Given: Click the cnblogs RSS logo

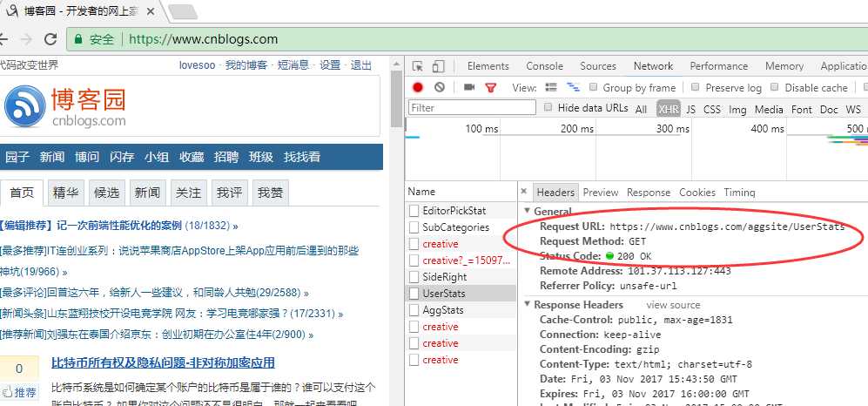Looking at the screenshot, I should coord(25,106).
